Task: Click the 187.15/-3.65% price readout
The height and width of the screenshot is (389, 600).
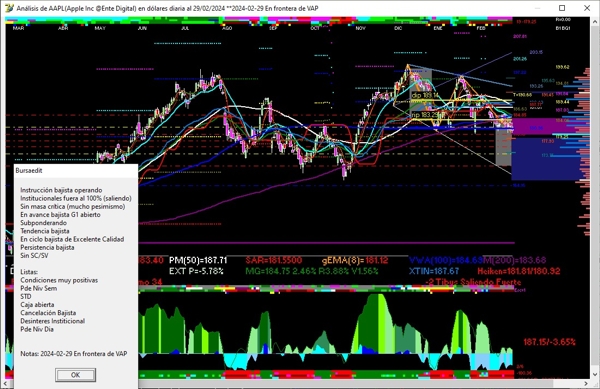Action: click(549, 342)
